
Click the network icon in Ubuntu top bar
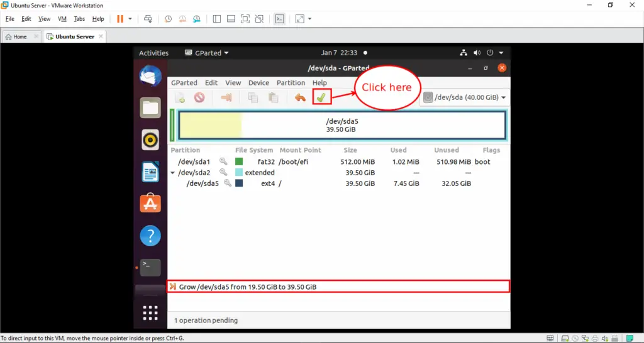tap(464, 53)
